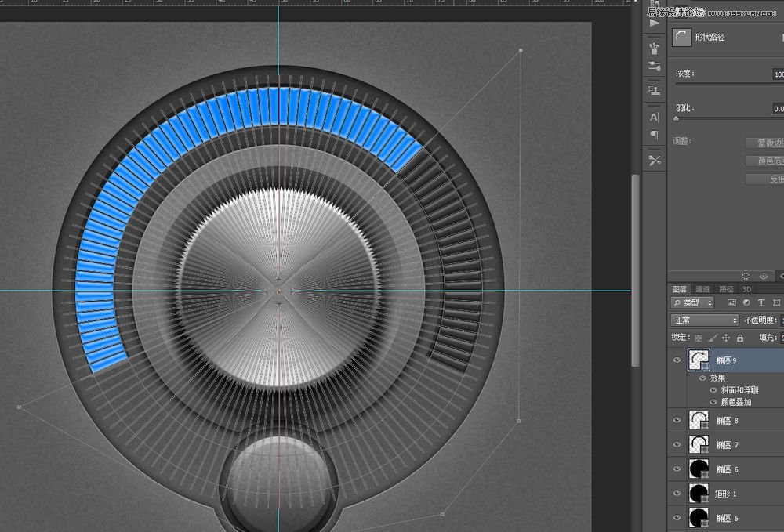Open the Clone Source stamp panel icon
Screen dimensions: 784x532
(654, 91)
